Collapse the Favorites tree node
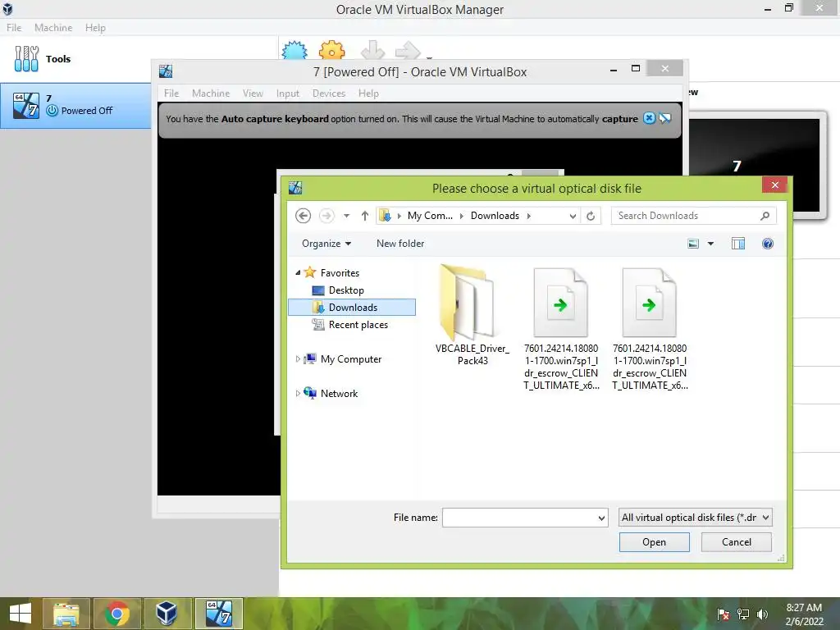Screen dimensions: 840x630 pyautogui.click(x=298, y=272)
